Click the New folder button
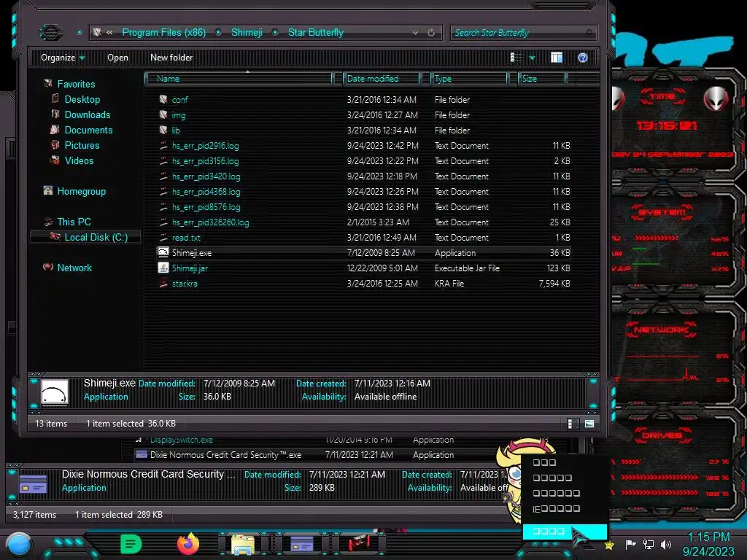 [171, 58]
